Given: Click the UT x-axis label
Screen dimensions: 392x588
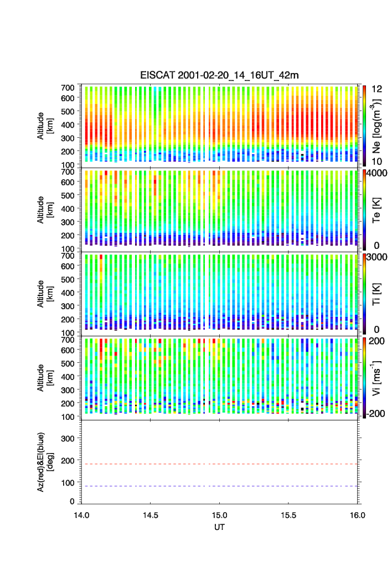Looking at the screenshot, I should pos(219,527).
